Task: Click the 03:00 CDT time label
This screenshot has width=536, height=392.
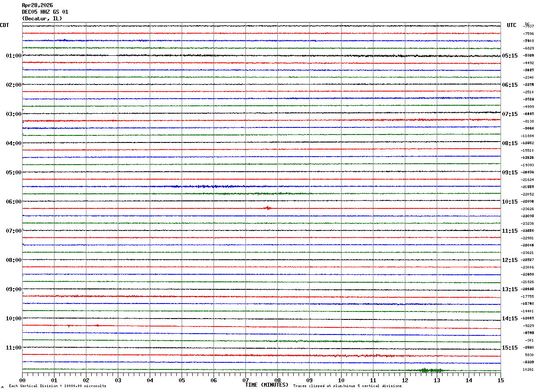Action: click(14, 114)
